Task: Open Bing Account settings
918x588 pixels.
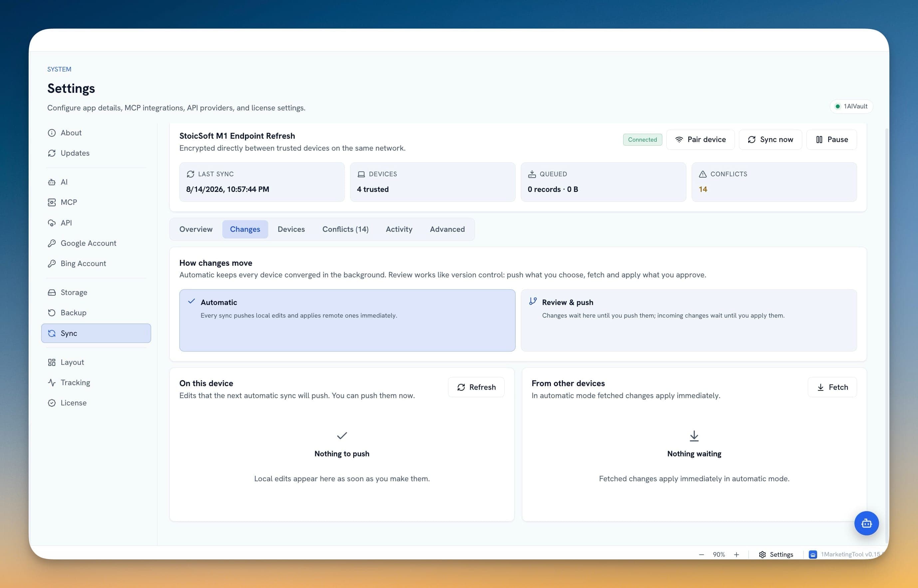Action: [x=96, y=263]
